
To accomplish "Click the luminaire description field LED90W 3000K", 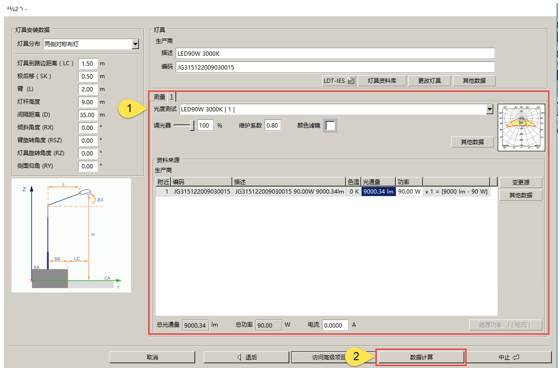I will click(335, 54).
